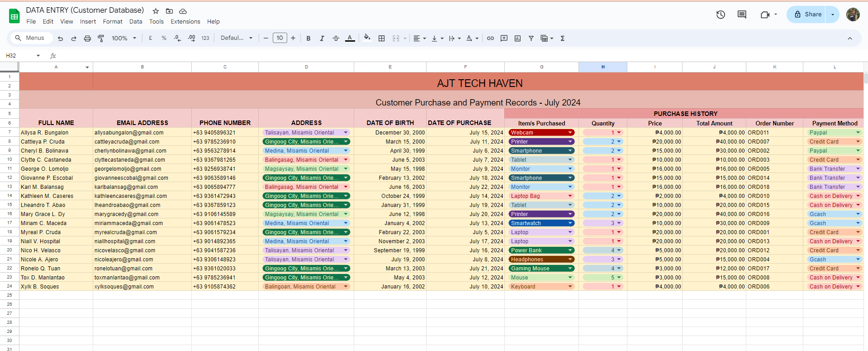
Task: Open filter views dropdown
Action: (x=547, y=38)
